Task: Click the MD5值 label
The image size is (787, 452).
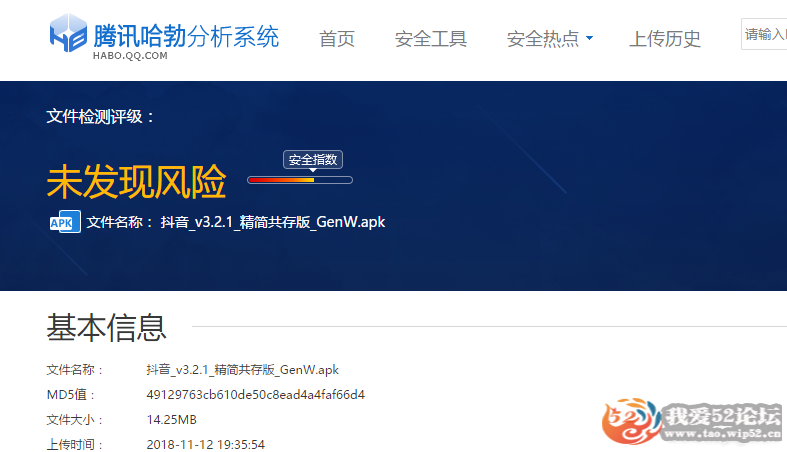Action: click(x=71, y=395)
